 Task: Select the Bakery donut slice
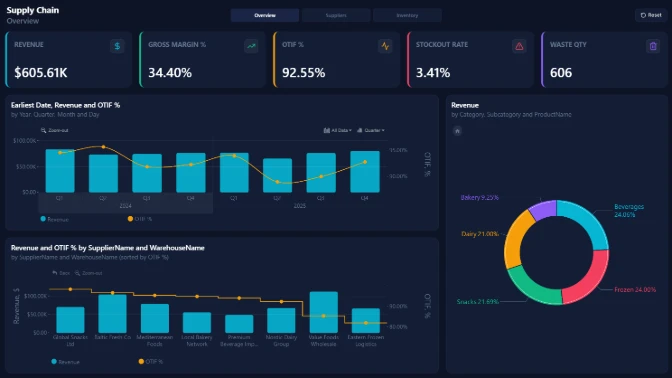(543, 210)
